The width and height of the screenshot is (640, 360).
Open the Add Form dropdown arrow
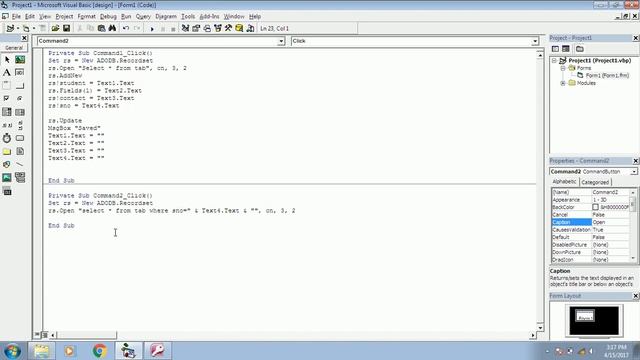[x=34, y=28]
